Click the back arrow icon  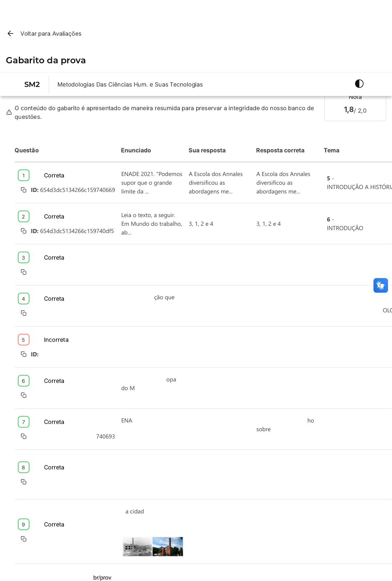tap(11, 33)
